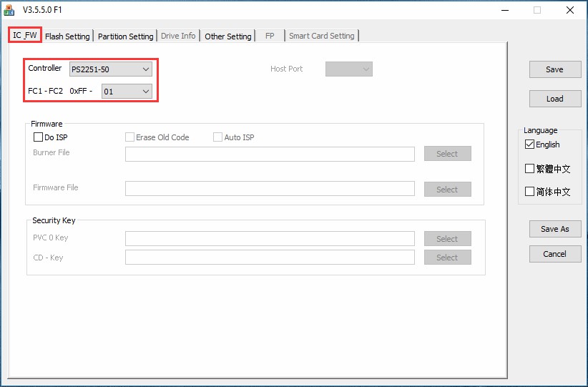Screen dimensions: 588x387
Task: Click Select button for CD - Key
Action: pos(447,258)
